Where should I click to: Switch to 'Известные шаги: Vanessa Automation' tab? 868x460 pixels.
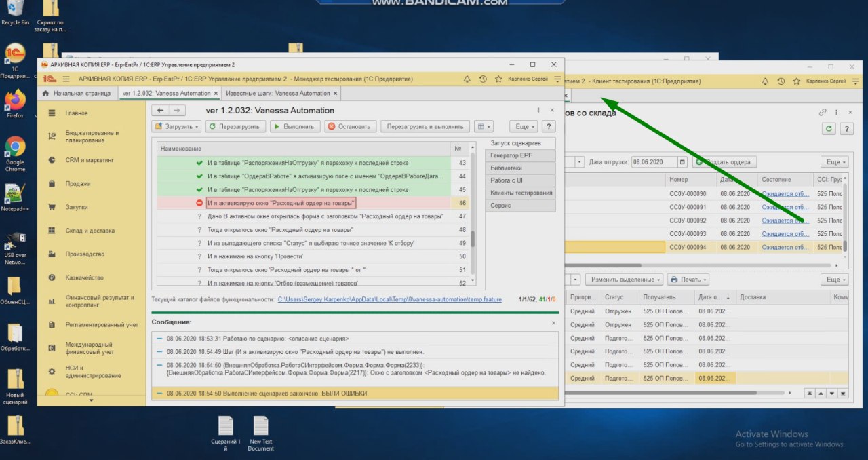point(277,94)
